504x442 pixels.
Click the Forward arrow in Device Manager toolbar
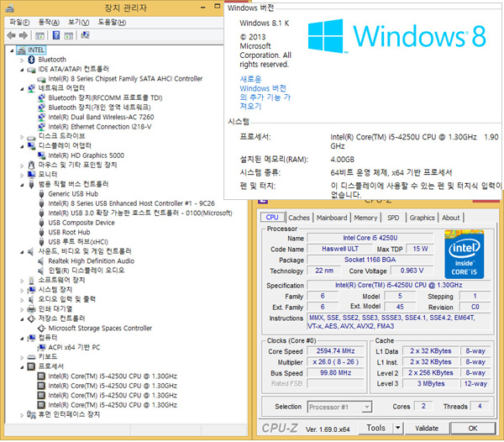(24, 36)
